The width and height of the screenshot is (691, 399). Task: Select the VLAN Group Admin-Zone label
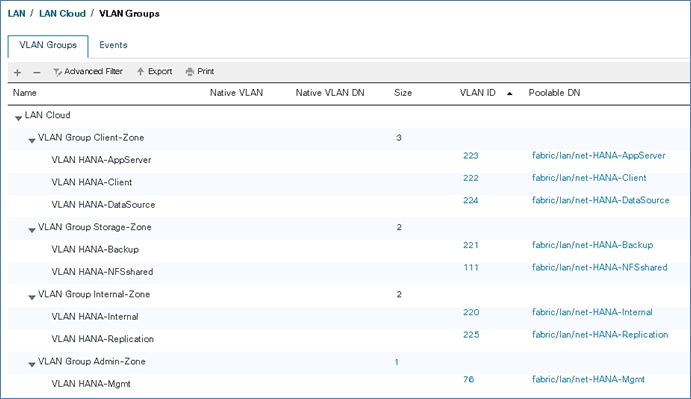[92, 361]
